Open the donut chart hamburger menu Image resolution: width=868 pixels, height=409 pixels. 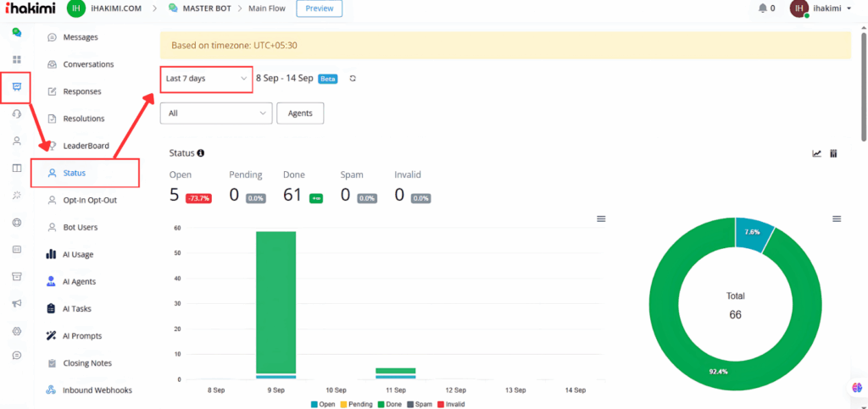pos(837,218)
